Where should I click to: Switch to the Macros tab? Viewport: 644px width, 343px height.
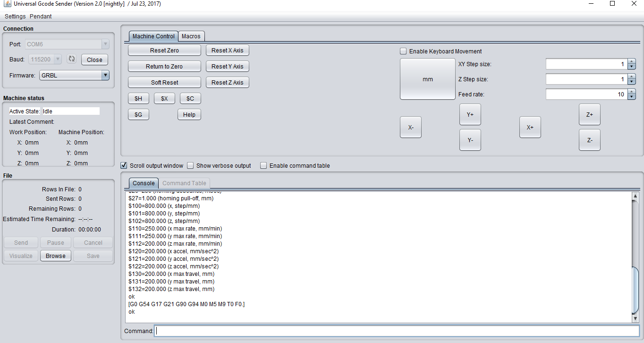pyautogui.click(x=191, y=36)
